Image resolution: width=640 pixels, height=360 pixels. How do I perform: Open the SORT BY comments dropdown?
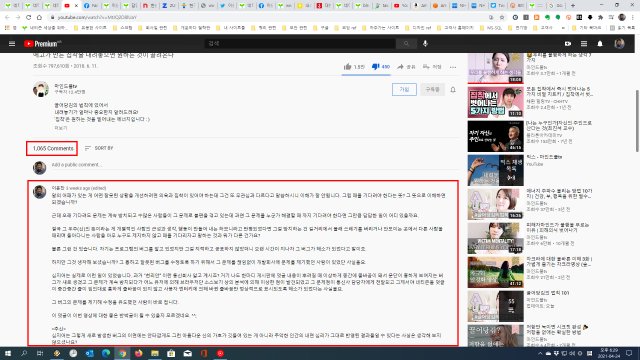click(99, 148)
